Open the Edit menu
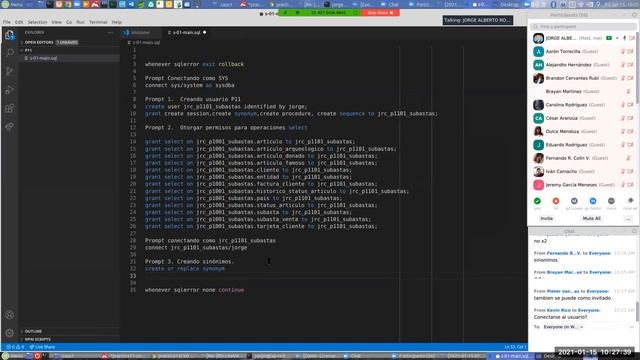The width and height of the screenshot is (640, 360). tap(19, 22)
